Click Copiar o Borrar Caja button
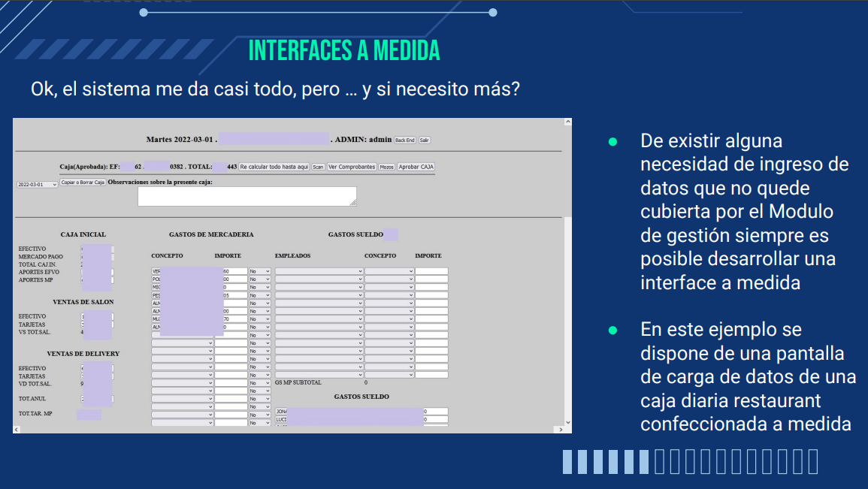Screen dimensions: 868x489 (x=83, y=183)
